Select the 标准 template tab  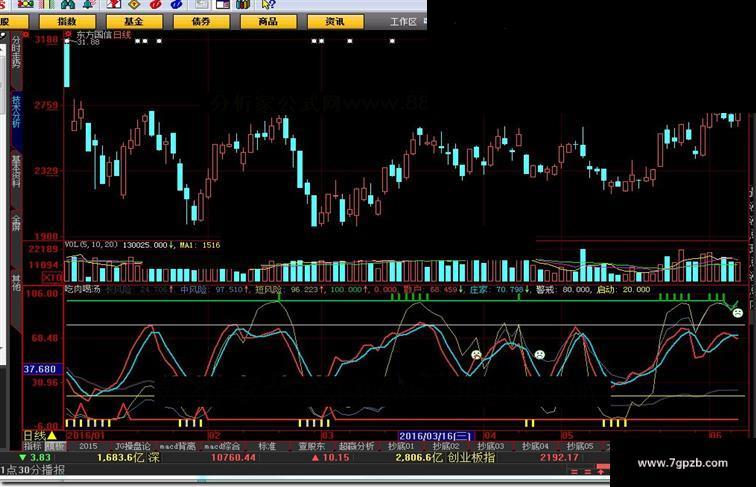[x=267, y=446]
